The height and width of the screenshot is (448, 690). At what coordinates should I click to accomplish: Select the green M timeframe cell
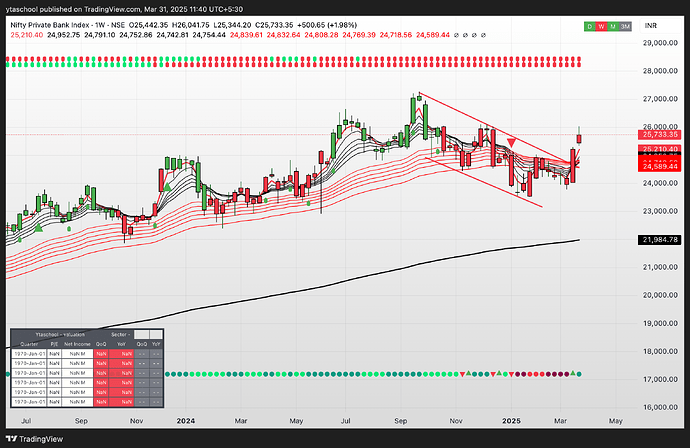click(x=613, y=26)
